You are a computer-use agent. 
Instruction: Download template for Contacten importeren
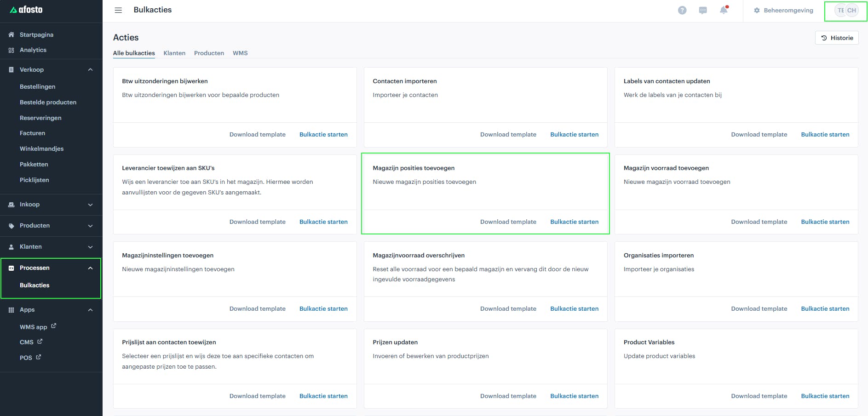tap(508, 135)
